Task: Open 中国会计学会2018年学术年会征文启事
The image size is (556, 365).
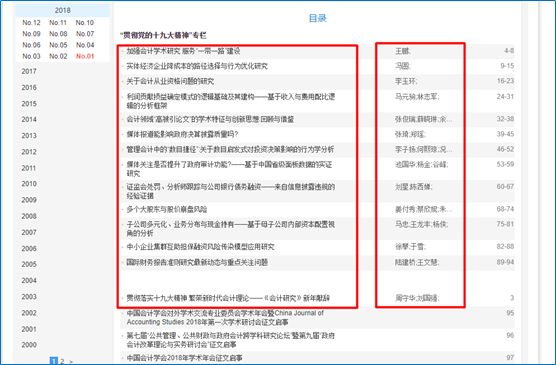Action: point(184,358)
